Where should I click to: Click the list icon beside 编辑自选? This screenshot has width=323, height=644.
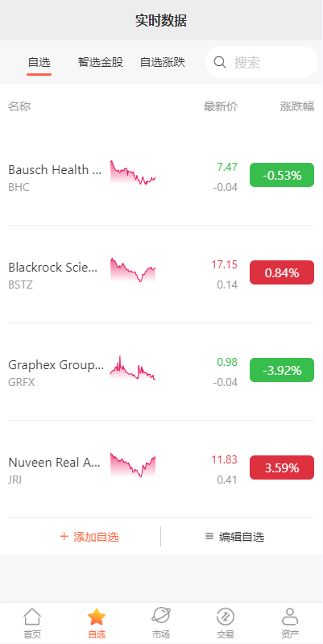tap(209, 536)
